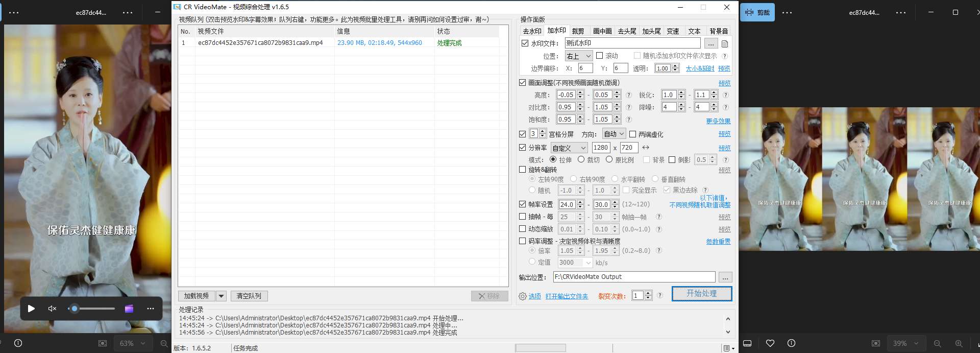This screenshot has height=353, width=980.
Task: Click the 更多效果 link
Action: coord(718,121)
